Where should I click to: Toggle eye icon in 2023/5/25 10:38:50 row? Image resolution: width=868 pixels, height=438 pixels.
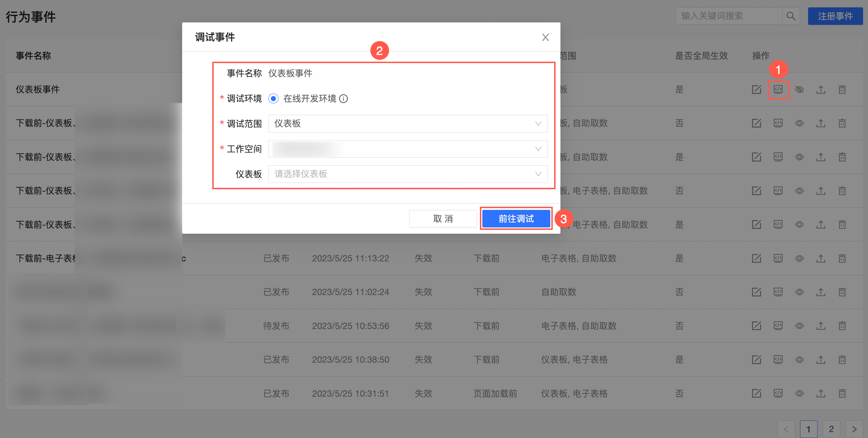point(799,360)
